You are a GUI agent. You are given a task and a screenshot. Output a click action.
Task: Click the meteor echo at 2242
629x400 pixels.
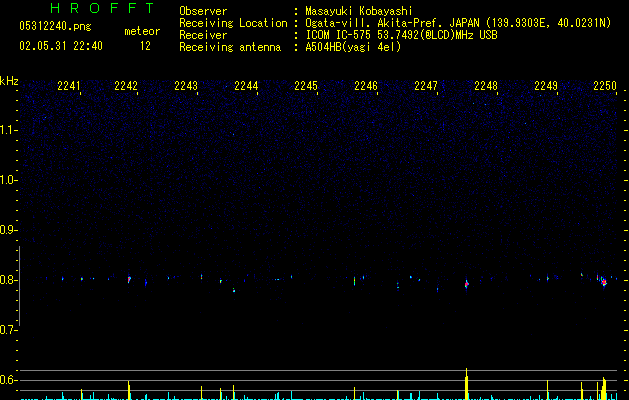(x=129, y=279)
